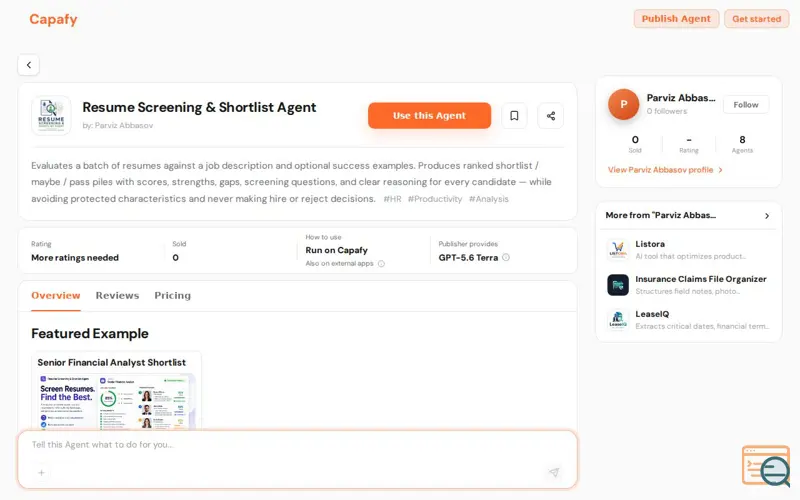This screenshot has width=800, height=500.
Task: Click the Listora logo icon
Action: coord(618,250)
